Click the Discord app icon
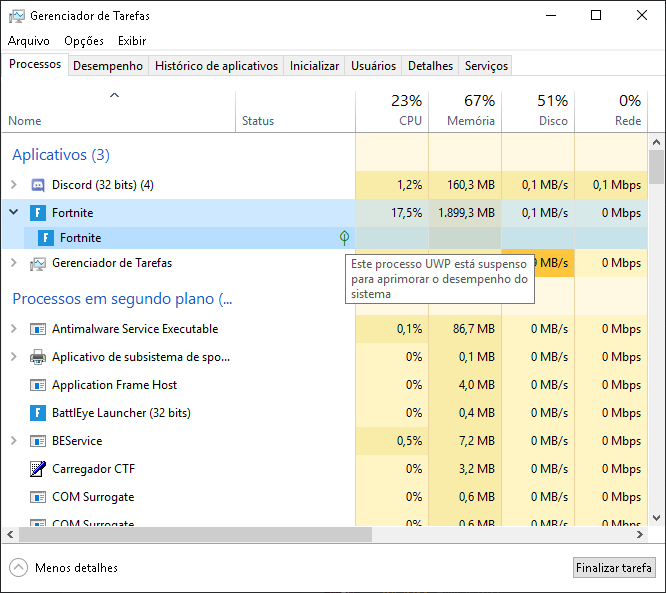Viewport: 666px width, 593px height. pos(38,185)
